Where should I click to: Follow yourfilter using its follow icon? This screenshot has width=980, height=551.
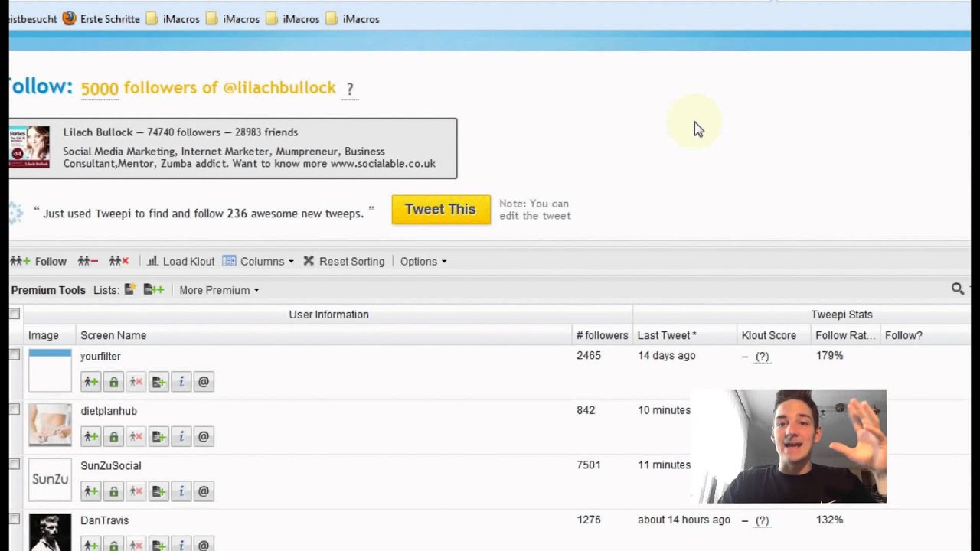91,382
